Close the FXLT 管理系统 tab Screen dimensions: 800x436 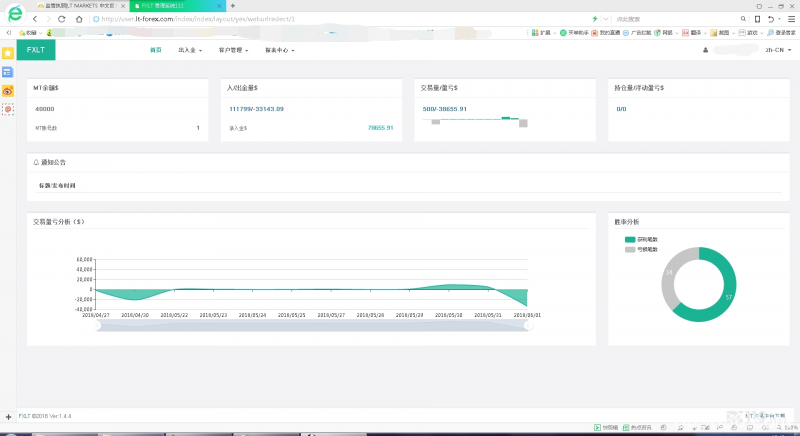coord(219,6)
